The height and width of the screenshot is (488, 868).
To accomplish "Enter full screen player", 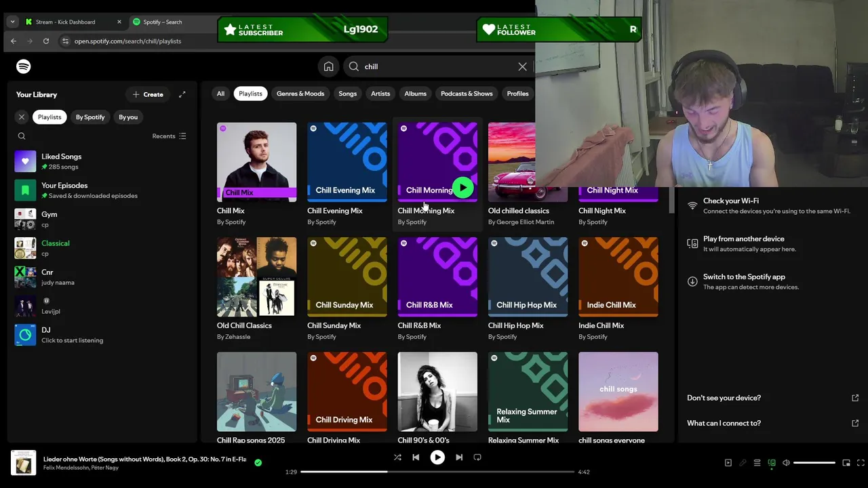I will point(861,463).
